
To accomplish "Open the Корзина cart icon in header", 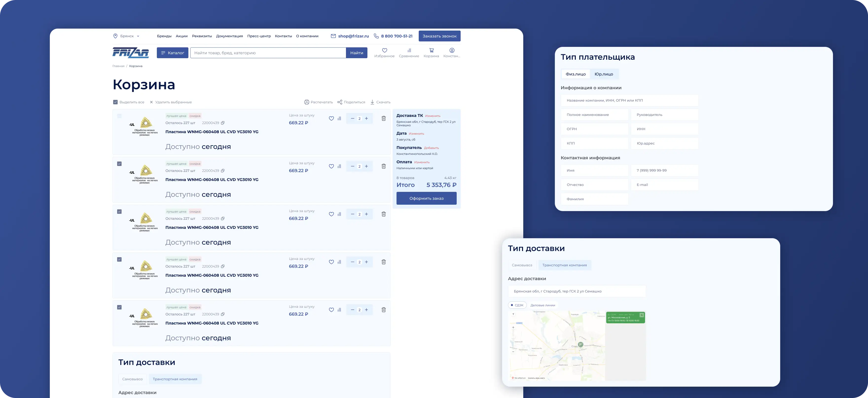I will [431, 51].
